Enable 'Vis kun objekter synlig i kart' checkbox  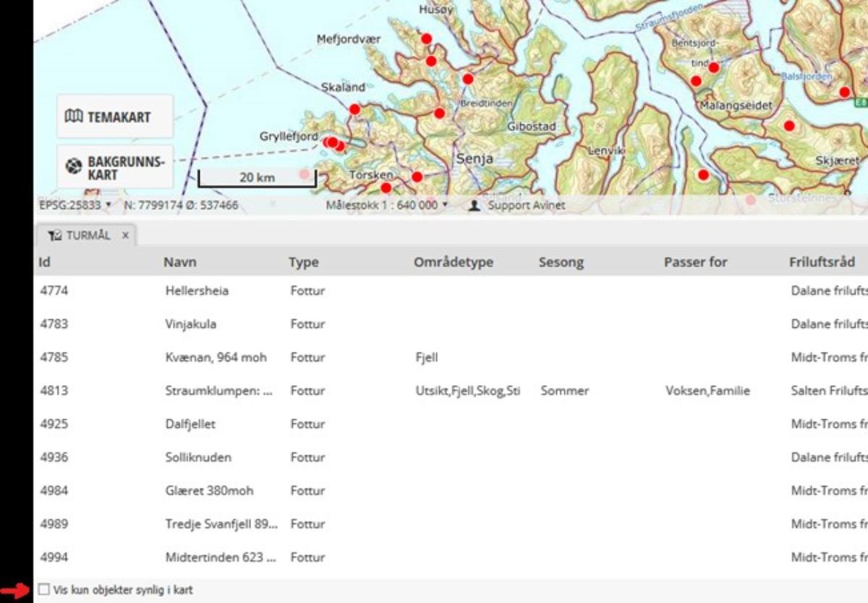pos(44,590)
